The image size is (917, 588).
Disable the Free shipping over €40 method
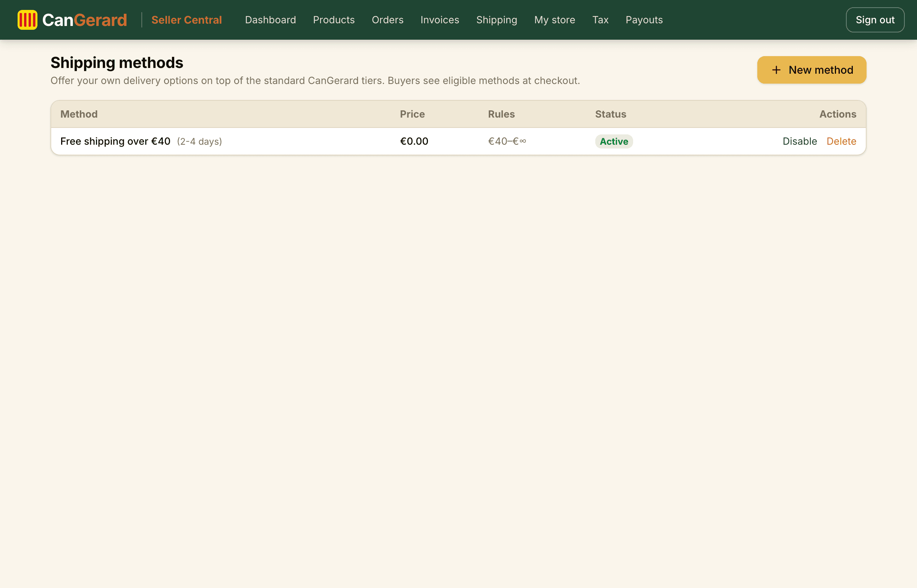(x=800, y=141)
